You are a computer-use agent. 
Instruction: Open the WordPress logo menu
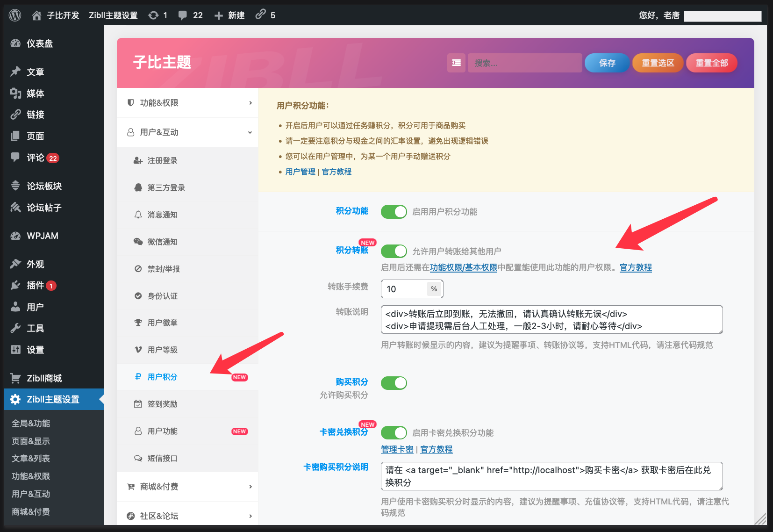[14, 14]
